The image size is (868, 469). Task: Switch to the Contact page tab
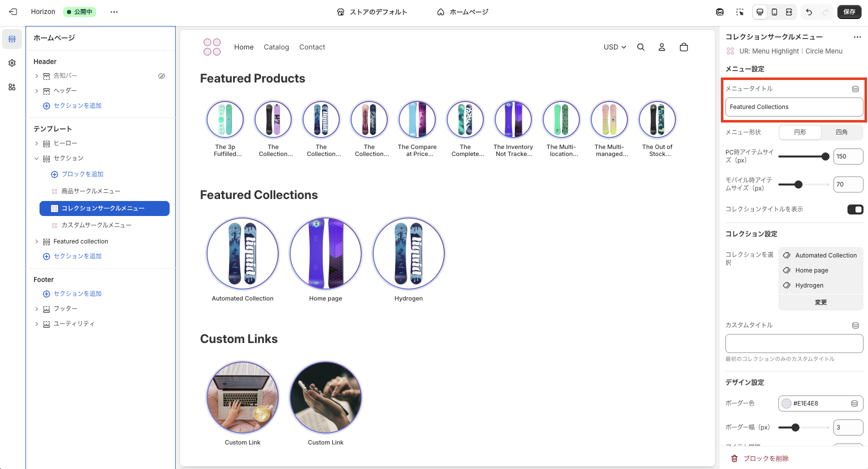[x=312, y=47]
